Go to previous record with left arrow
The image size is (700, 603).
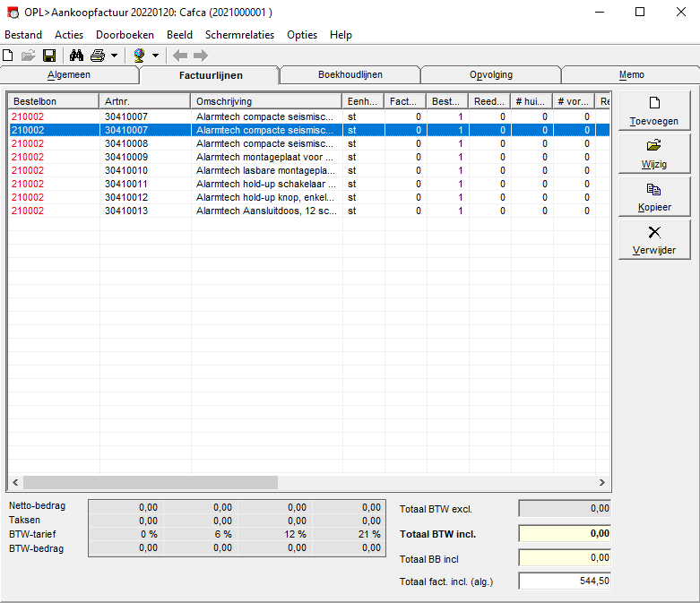[x=180, y=56]
